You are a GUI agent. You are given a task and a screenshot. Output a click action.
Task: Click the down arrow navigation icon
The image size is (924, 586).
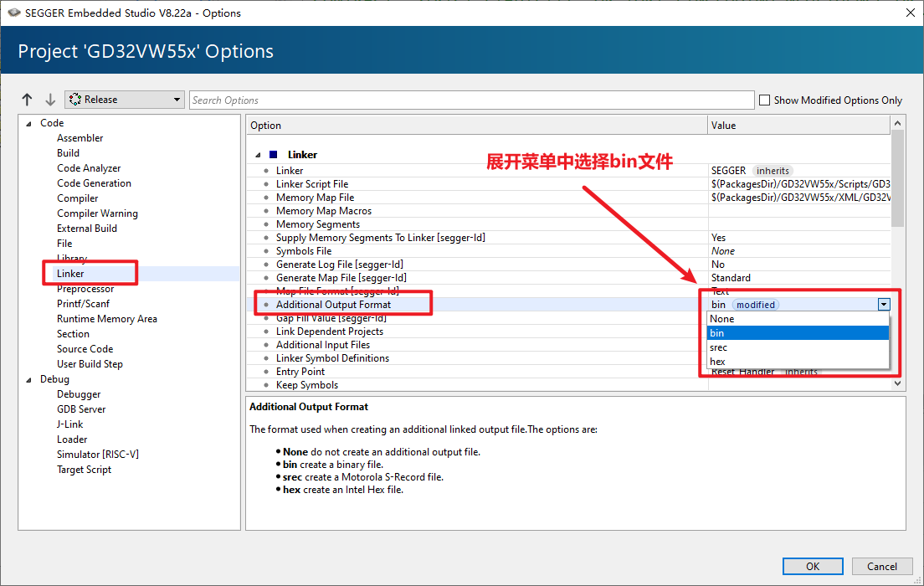click(x=50, y=100)
